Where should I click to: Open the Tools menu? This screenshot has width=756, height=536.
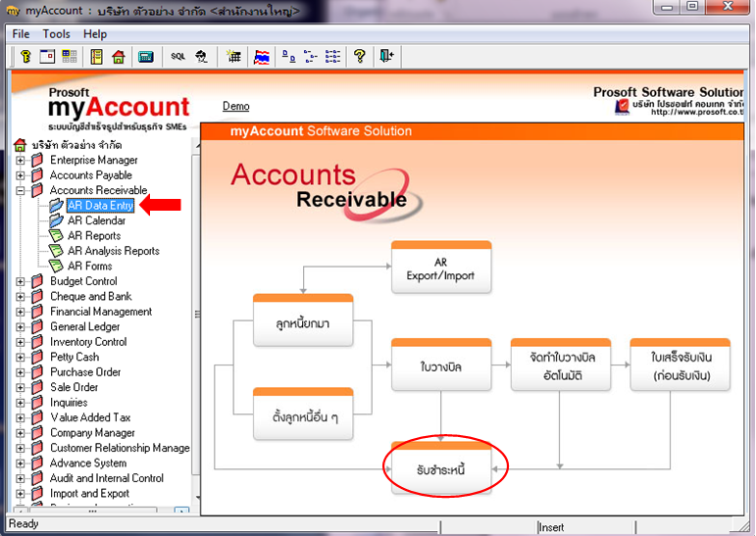(57, 34)
